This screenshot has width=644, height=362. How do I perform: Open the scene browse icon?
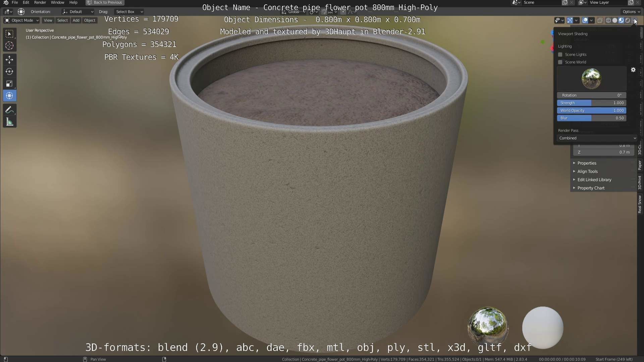point(516,2)
